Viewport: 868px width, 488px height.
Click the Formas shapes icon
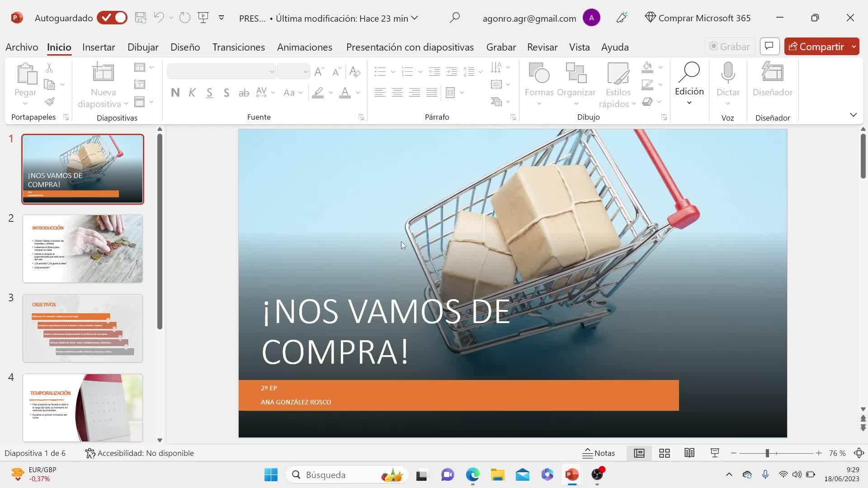pos(539,73)
